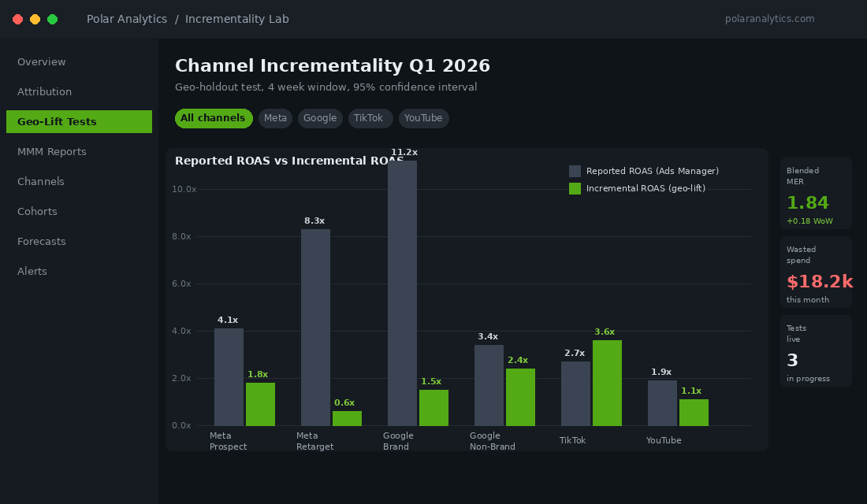Click the 6.0x y-axis tick label
The width and height of the screenshot is (867, 504).
pyautogui.click(x=181, y=283)
